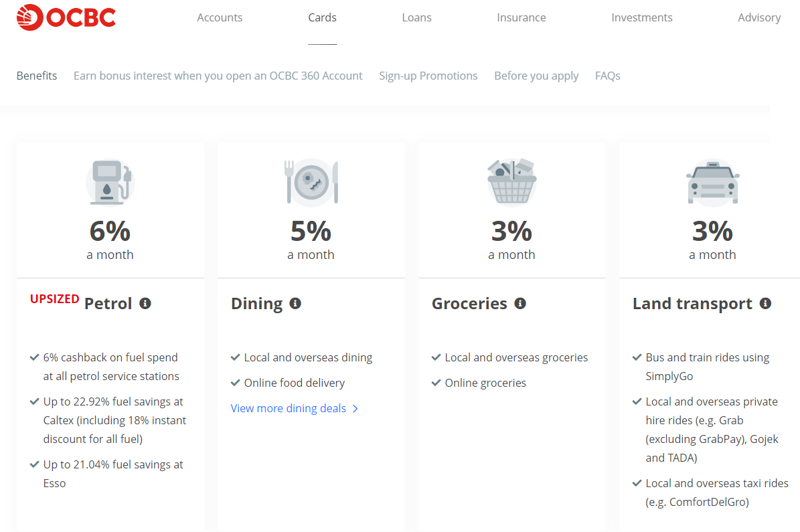Click the dining plate icon
The image size is (800, 532).
[311, 181]
